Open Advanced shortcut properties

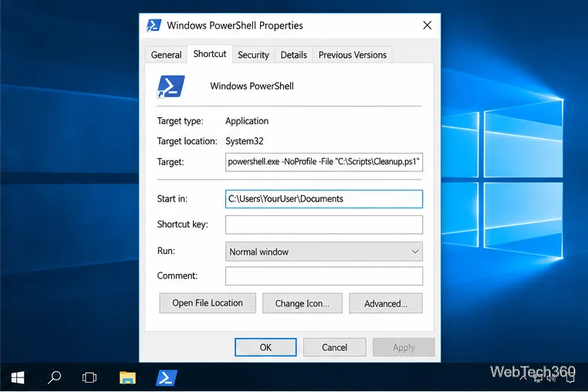pyautogui.click(x=386, y=303)
